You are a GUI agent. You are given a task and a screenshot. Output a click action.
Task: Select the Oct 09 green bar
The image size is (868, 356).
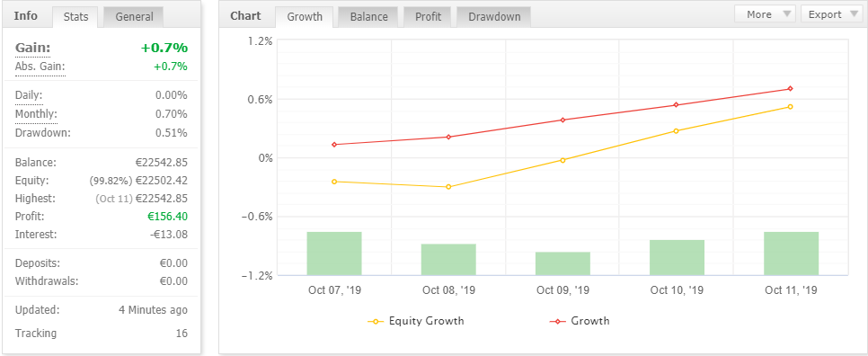point(562,263)
